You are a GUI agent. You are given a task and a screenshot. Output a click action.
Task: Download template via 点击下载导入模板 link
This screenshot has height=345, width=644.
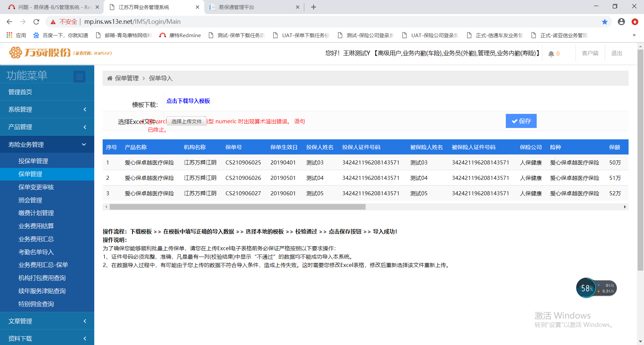coord(188,101)
